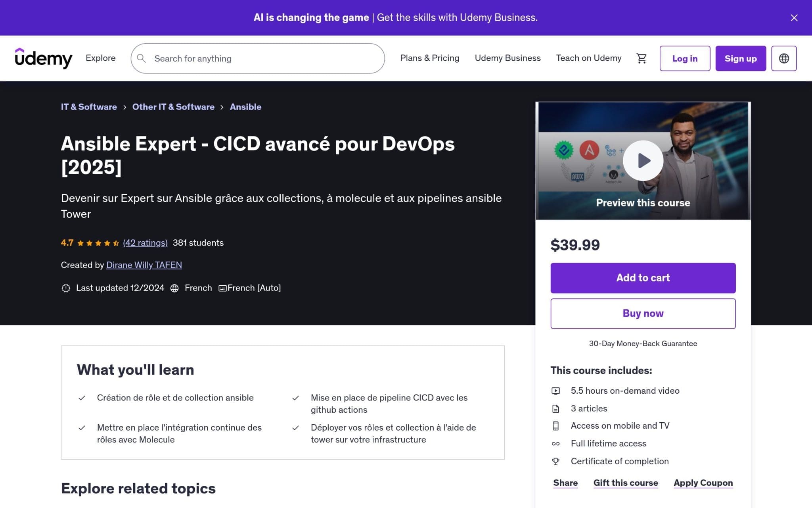The width and height of the screenshot is (812, 508).
Task: Click the on-demand video icon
Action: [x=557, y=391]
